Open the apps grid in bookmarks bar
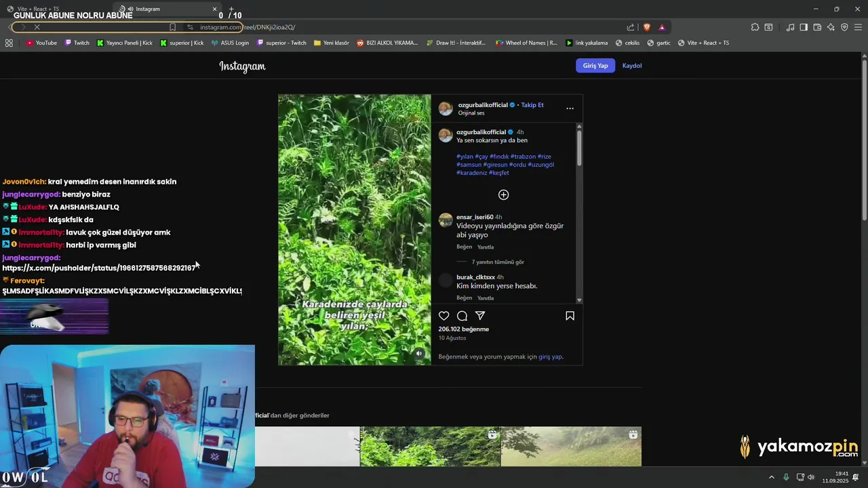The width and height of the screenshot is (868, 488). (9, 43)
